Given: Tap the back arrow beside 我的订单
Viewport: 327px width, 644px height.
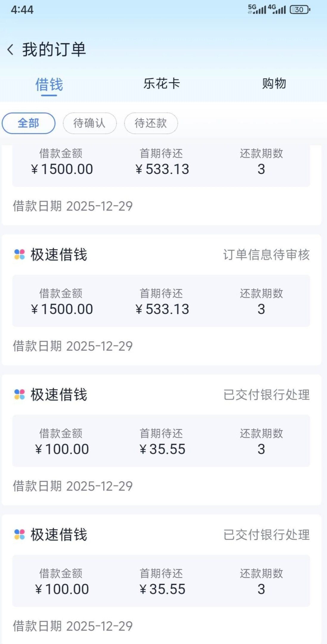Looking at the screenshot, I should (11, 49).
